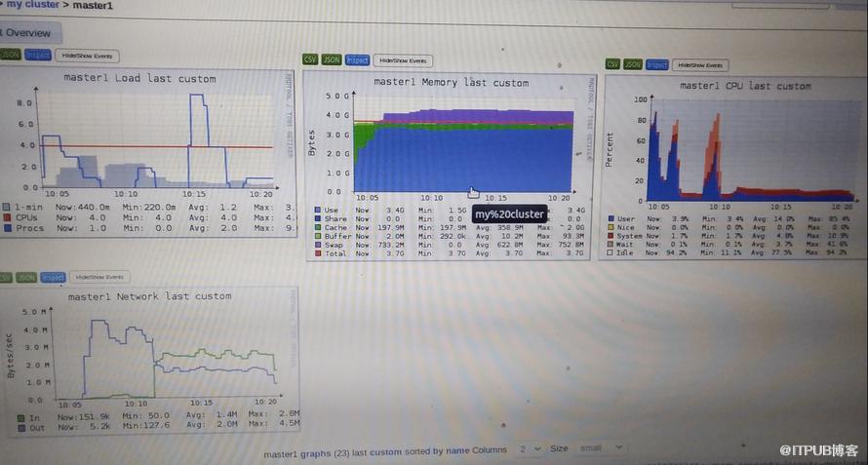Click the green In legend swatch
This screenshot has width=868, height=465.
click(21, 418)
